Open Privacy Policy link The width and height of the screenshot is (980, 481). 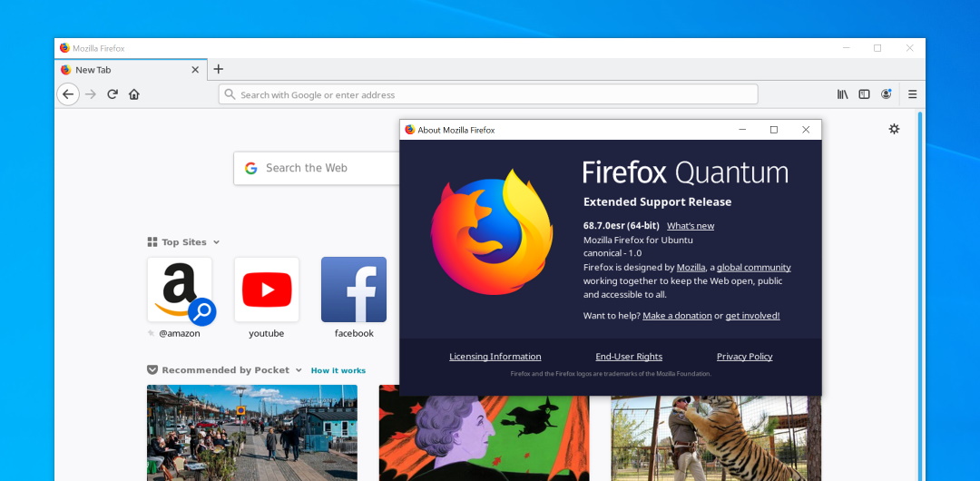pos(744,357)
